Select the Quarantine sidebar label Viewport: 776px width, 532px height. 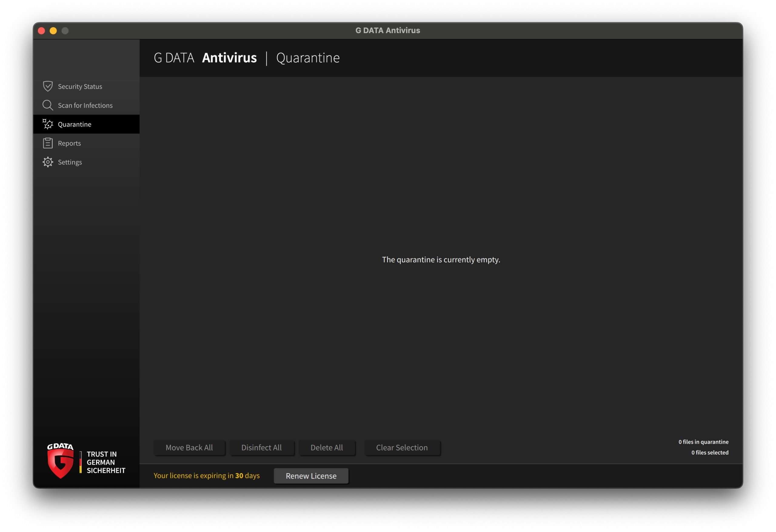point(75,125)
